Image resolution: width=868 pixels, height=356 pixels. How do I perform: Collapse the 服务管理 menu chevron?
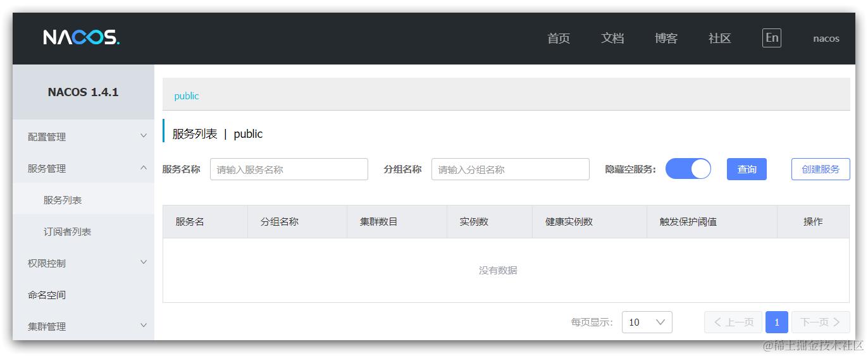(144, 168)
